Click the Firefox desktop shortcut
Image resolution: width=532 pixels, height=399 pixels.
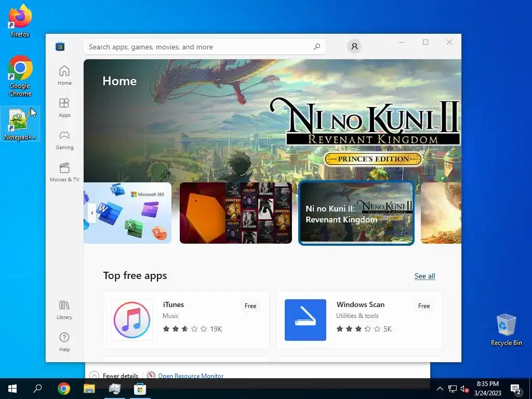[x=20, y=21]
